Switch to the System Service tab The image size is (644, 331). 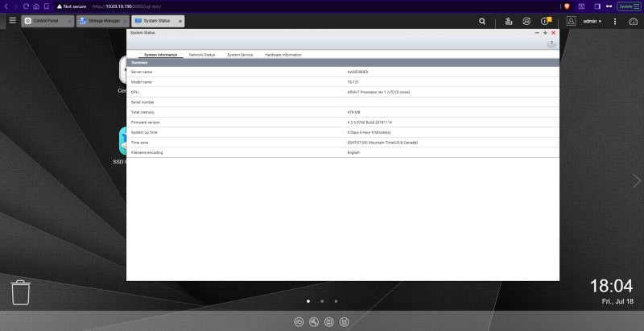click(x=240, y=55)
